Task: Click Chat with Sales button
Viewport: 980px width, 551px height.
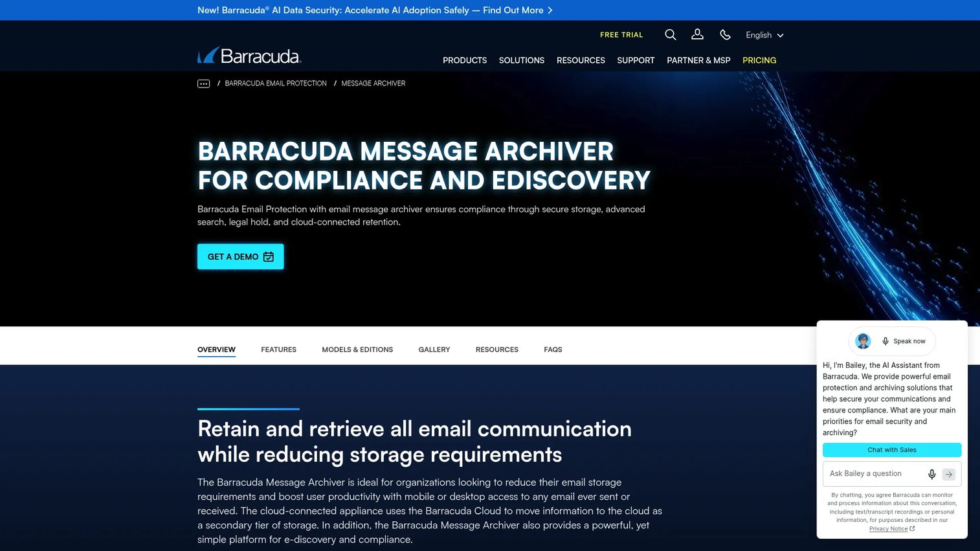Action: 892,450
